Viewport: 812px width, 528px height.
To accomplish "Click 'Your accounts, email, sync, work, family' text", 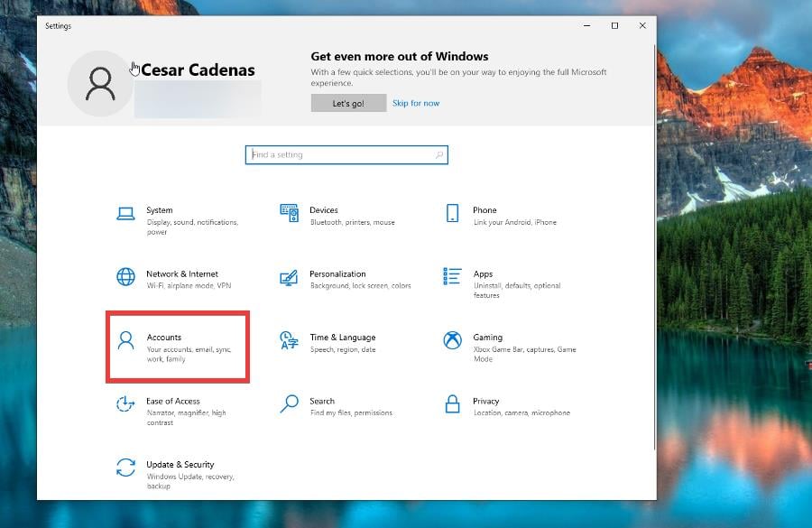I will (x=189, y=354).
